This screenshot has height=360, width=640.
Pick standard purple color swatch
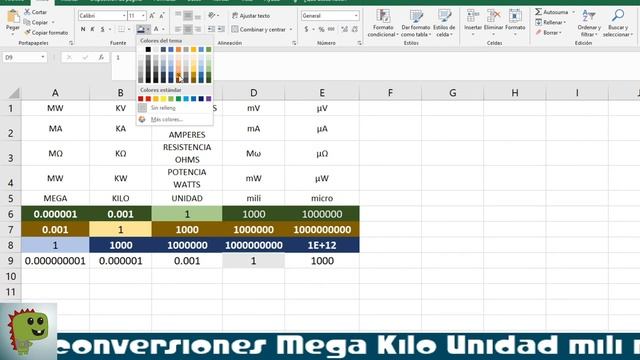pyautogui.click(x=209, y=99)
